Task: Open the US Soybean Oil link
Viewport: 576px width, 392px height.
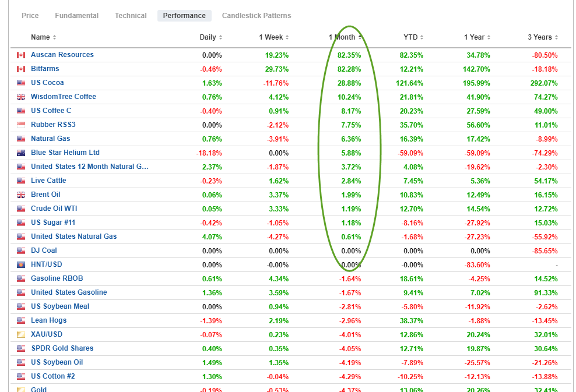Action: [57, 362]
